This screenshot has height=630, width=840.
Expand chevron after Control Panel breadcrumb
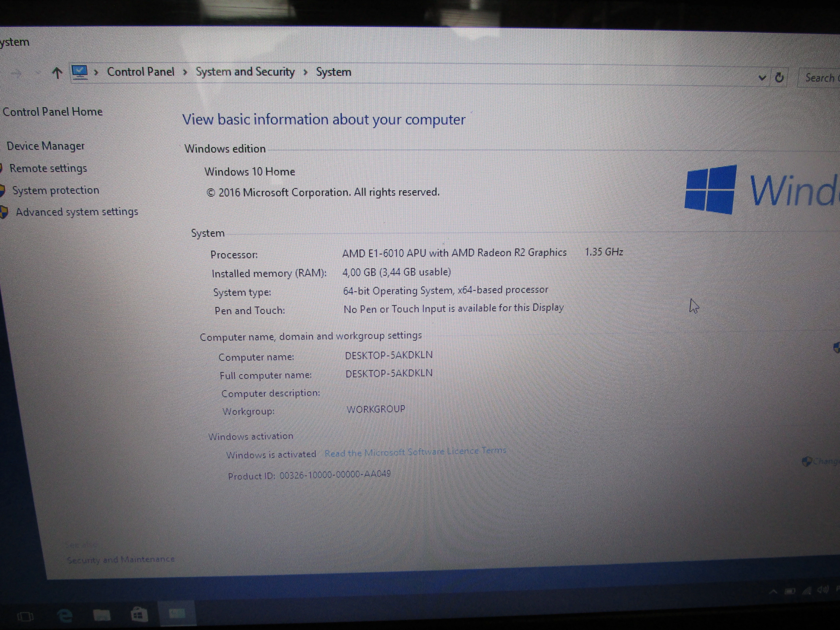185,73
